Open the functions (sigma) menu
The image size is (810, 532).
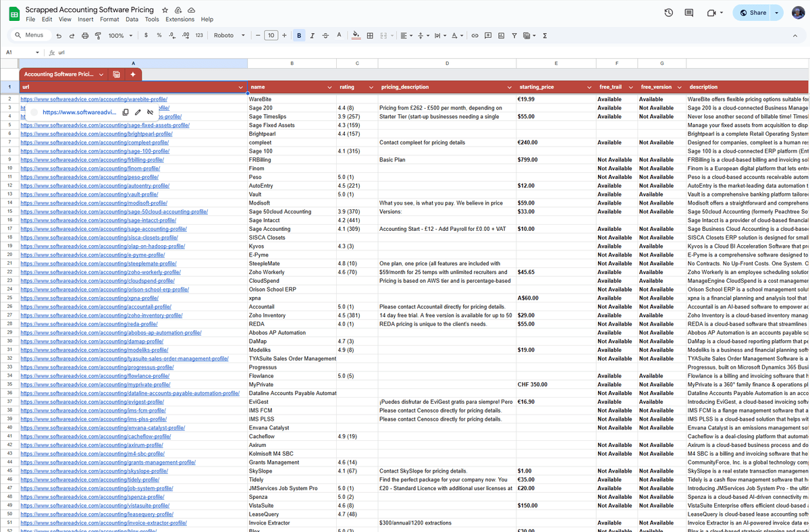tap(545, 35)
